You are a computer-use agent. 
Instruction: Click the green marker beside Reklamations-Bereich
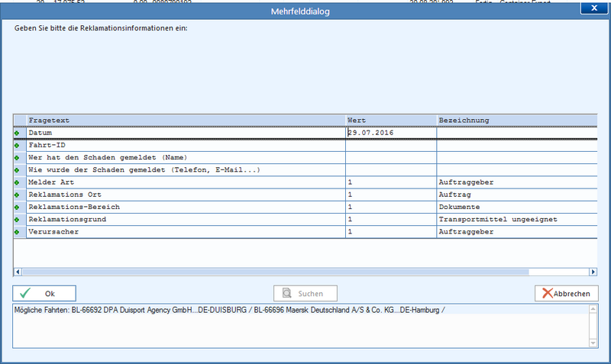(x=17, y=208)
